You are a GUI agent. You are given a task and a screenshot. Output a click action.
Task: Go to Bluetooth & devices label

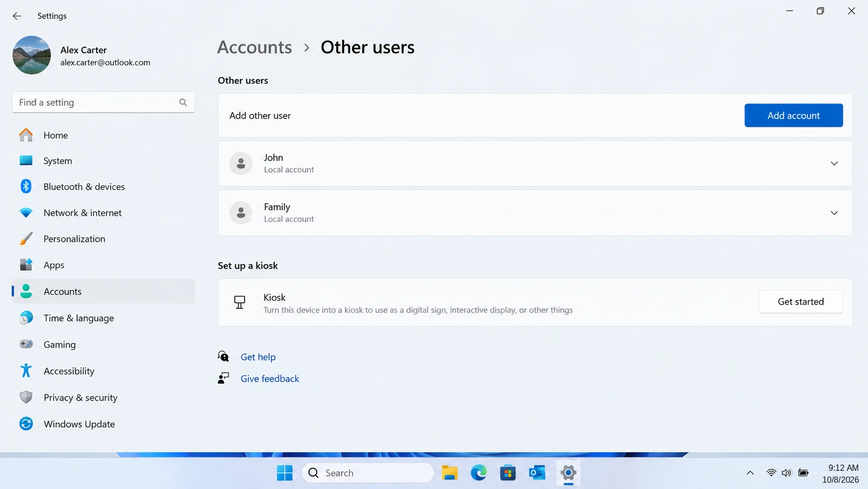pos(84,187)
